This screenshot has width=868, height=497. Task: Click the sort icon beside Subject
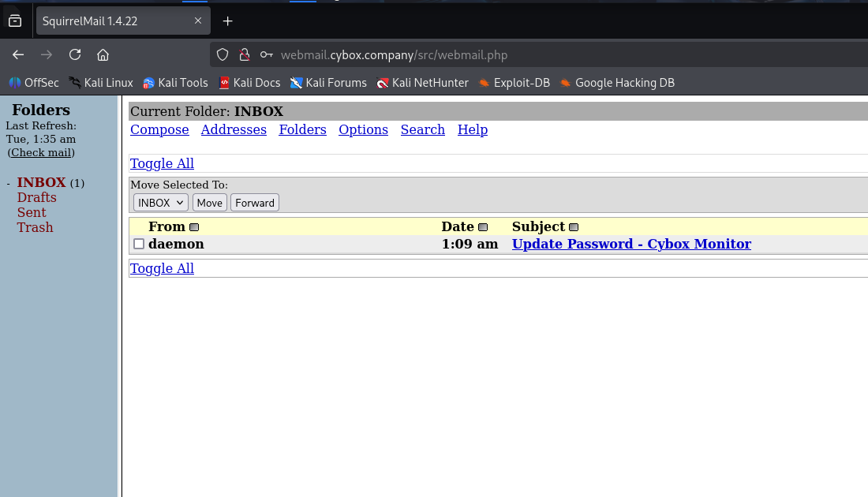574,227
